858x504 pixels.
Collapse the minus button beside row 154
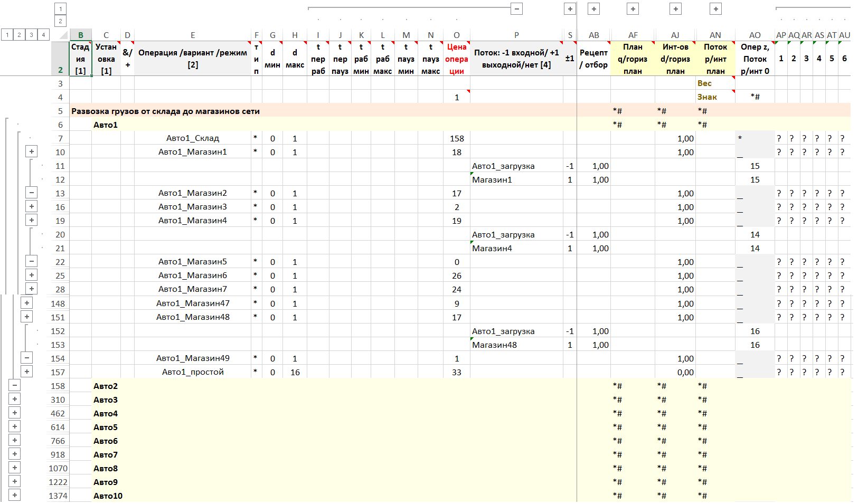tap(27, 358)
